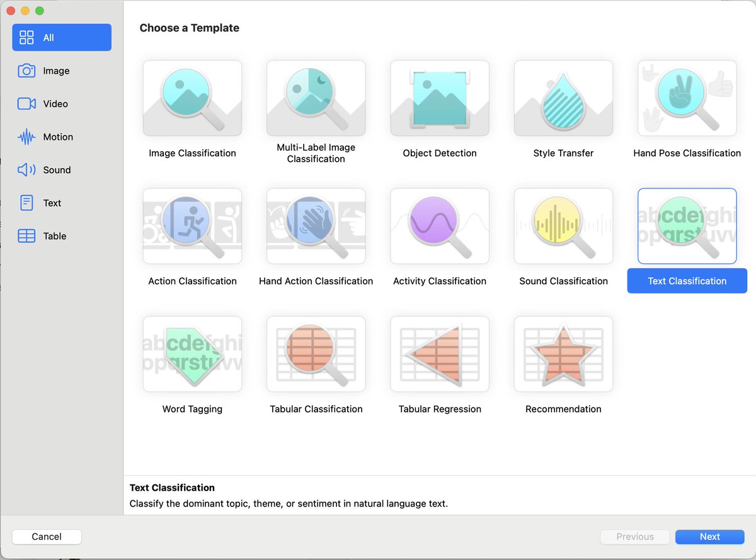
Task: Click the Action Classification label text
Action: (192, 281)
